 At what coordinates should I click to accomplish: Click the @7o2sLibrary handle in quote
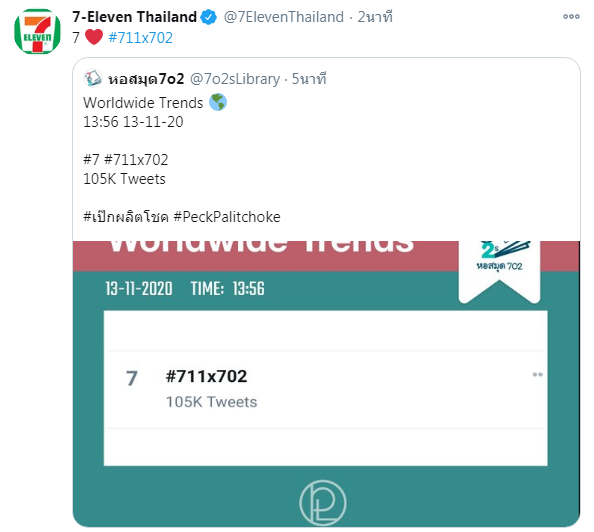(235, 79)
